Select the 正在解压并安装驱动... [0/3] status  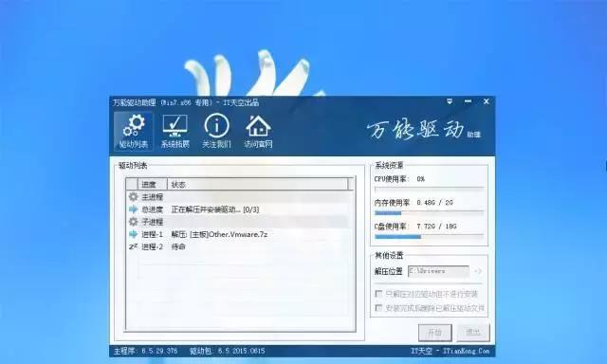(215, 209)
